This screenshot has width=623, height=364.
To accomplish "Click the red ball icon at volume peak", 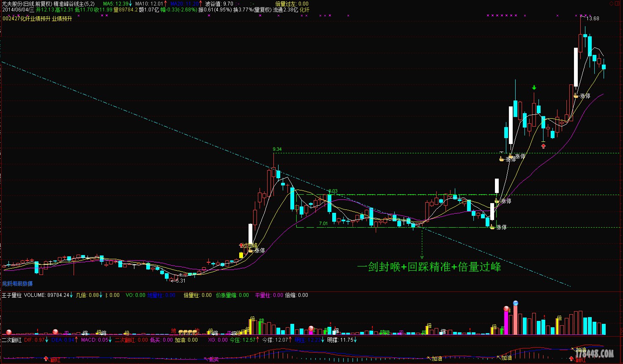I will click(x=506, y=309).
